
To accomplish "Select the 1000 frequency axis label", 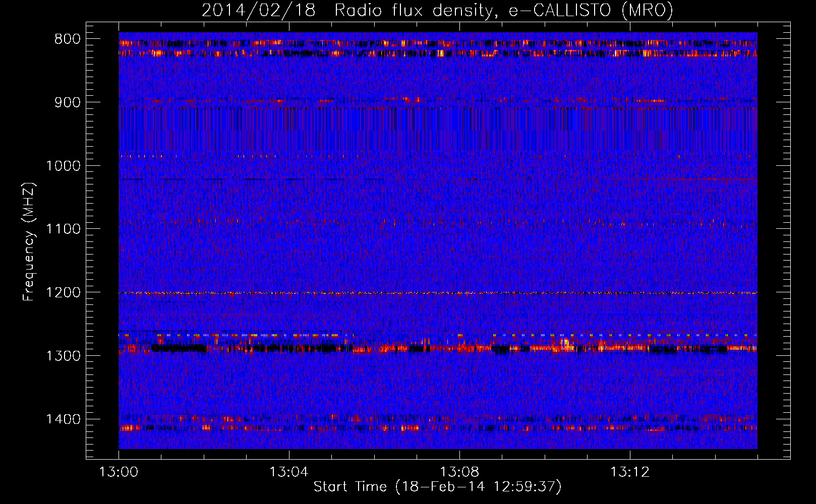I will click(x=63, y=166).
